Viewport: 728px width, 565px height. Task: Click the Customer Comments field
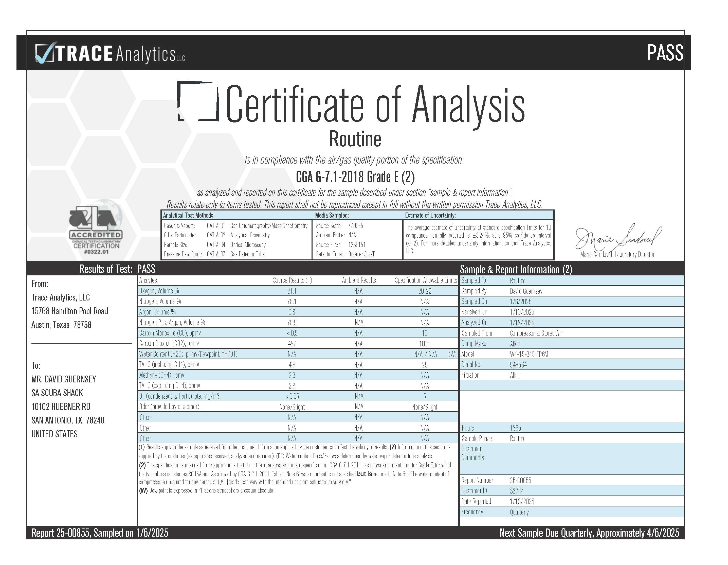coord(572,458)
